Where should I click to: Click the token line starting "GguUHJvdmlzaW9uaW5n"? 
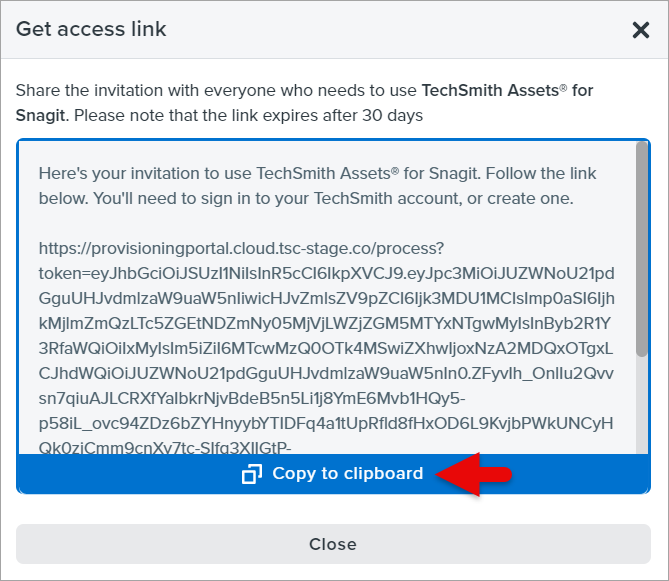point(328,297)
